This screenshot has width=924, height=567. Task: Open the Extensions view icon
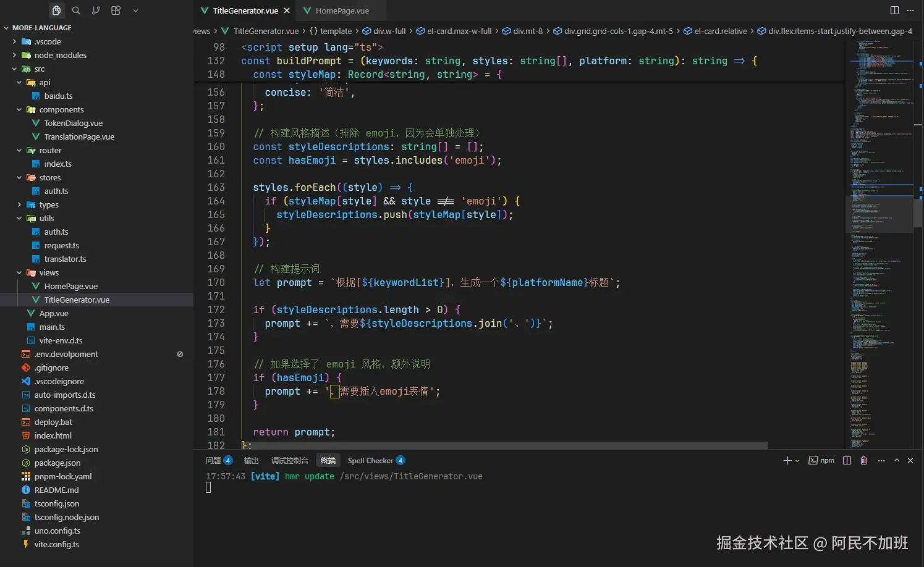coord(116,10)
